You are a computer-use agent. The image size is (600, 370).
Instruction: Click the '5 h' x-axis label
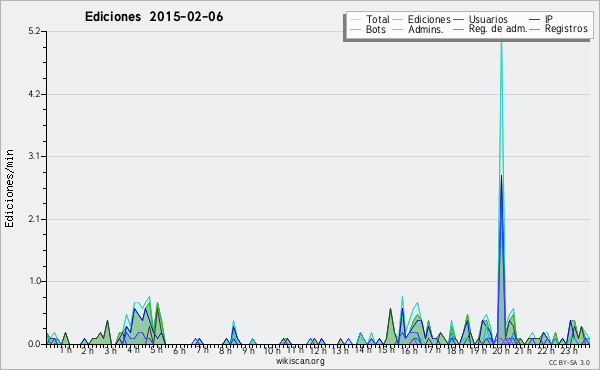click(156, 350)
